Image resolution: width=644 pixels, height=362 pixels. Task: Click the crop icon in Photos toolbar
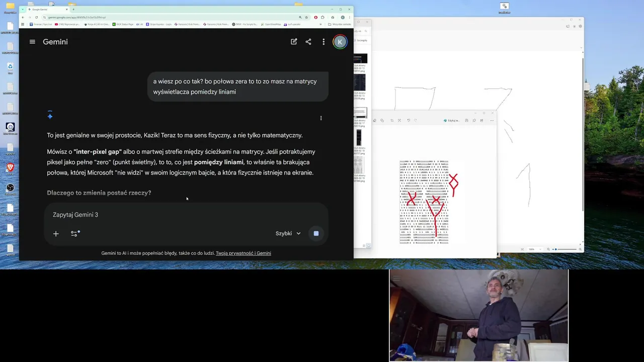[x=392, y=120]
